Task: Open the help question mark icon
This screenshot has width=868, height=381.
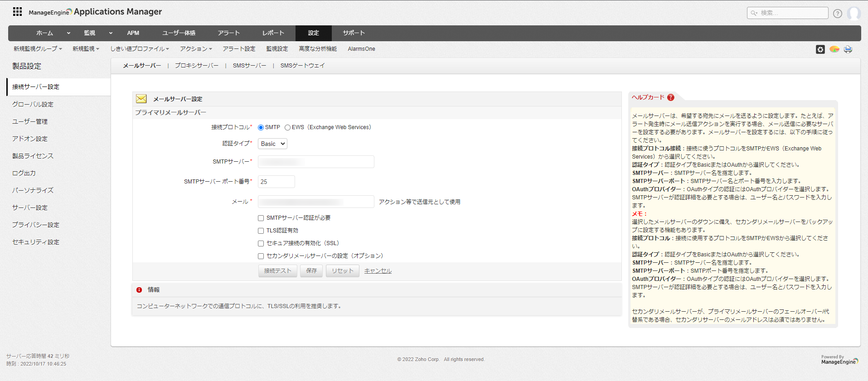Action: pyautogui.click(x=838, y=14)
